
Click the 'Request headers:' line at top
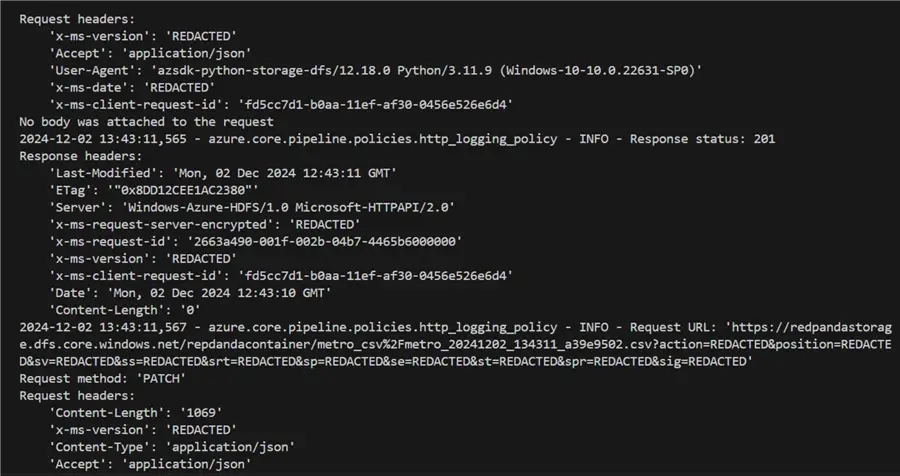[x=77, y=19]
